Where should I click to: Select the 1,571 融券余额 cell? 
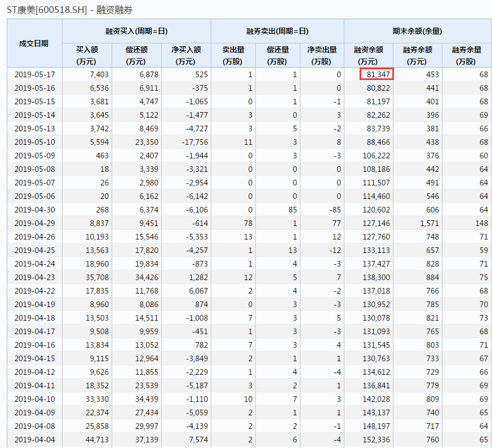pos(429,223)
